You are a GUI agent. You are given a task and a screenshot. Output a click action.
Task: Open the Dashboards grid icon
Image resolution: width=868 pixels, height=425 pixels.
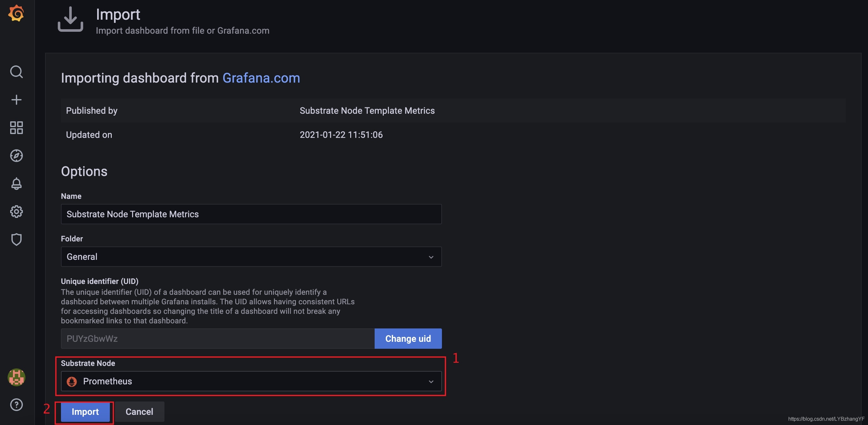tap(16, 128)
